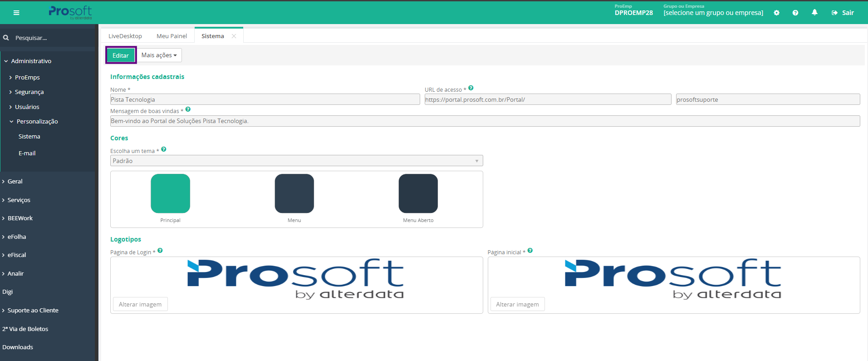Open the Digi sidebar item
The width and height of the screenshot is (868, 361).
tap(8, 292)
